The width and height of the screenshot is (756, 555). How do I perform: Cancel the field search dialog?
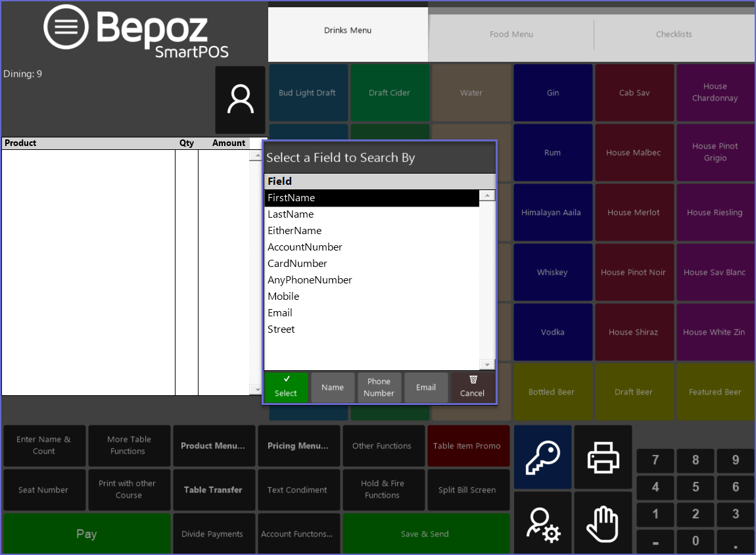(472, 387)
